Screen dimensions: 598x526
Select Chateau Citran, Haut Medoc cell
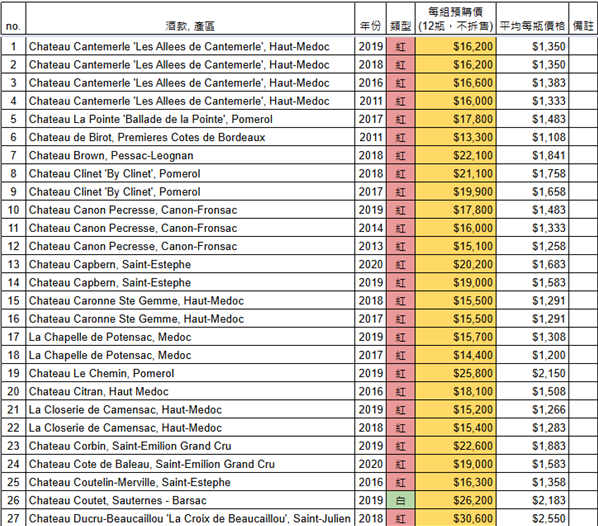pos(190,392)
